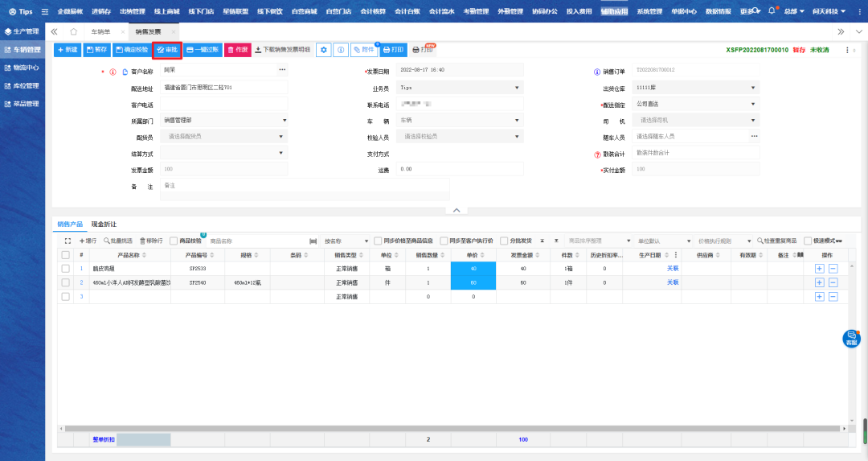Click the 备注 remarks text field
The height and width of the screenshot is (461, 868).
304,189
